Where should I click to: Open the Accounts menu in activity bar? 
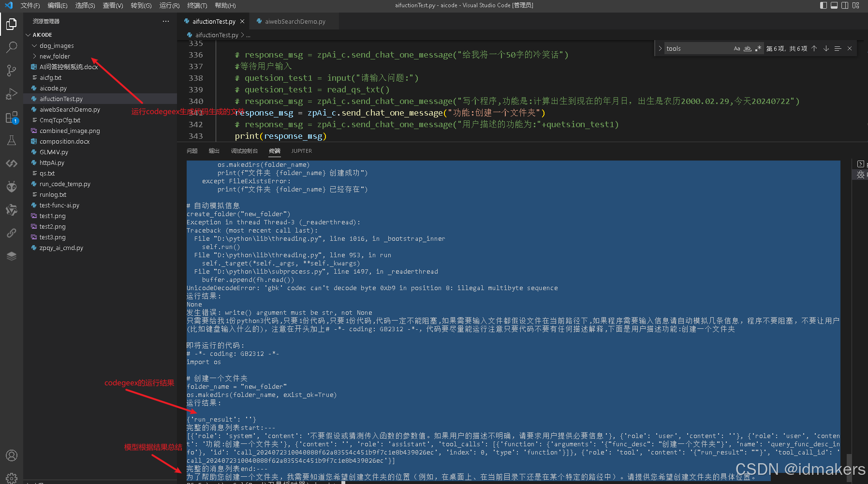pyautogui.click(x=12, y=455)
